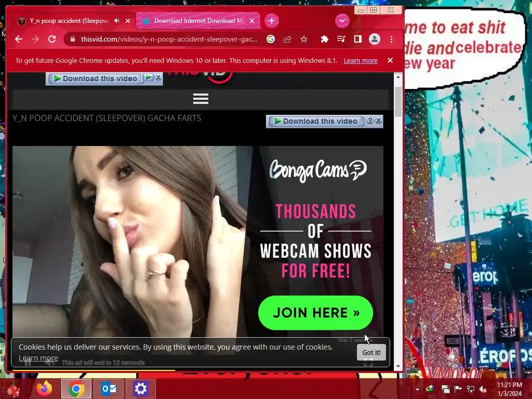
Task: Click the Google icon in the address bar
Action: pyautogui.click(x=270, y=39)
